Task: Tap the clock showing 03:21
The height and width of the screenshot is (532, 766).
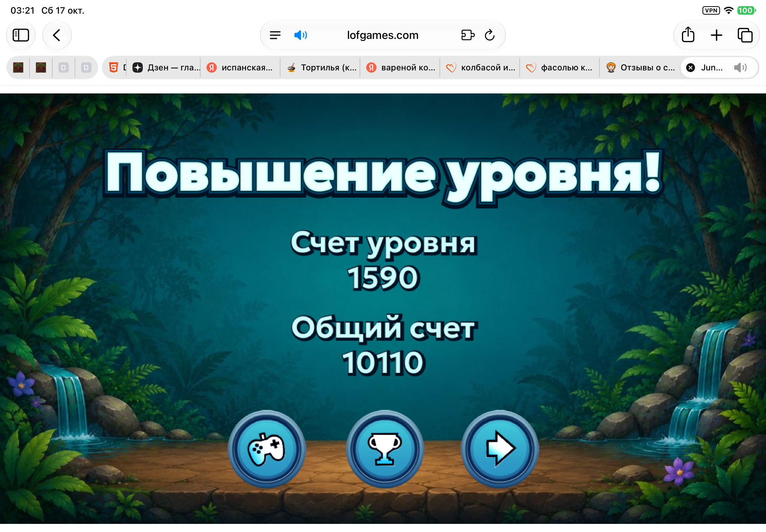Action: coord(22,11)
